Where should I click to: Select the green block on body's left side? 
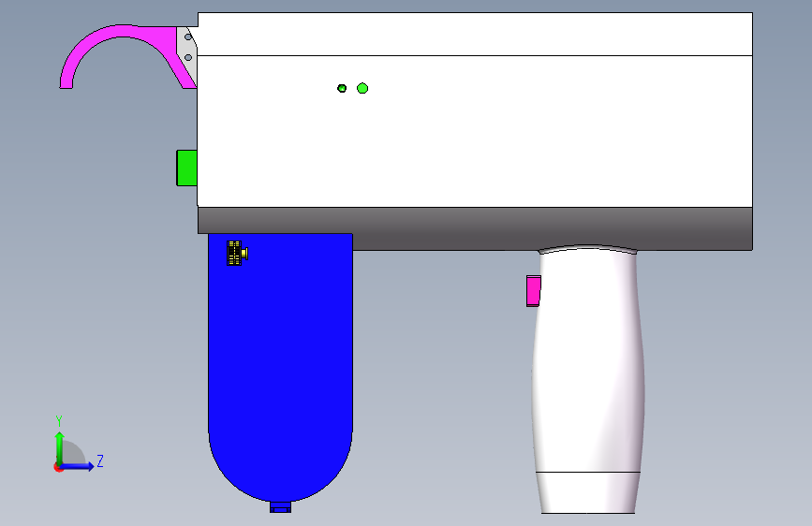click(x=187, y=168)
